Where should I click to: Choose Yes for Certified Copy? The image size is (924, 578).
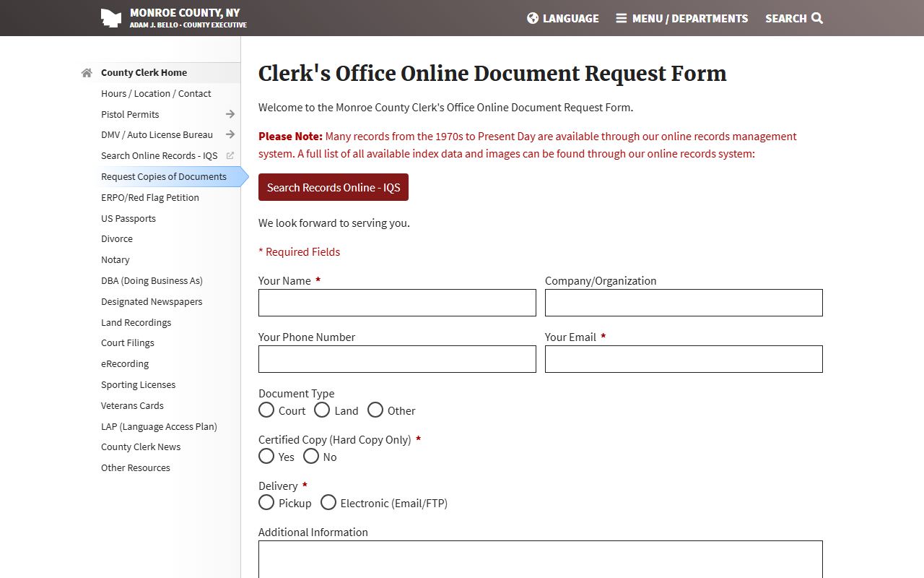click(266, 456)
